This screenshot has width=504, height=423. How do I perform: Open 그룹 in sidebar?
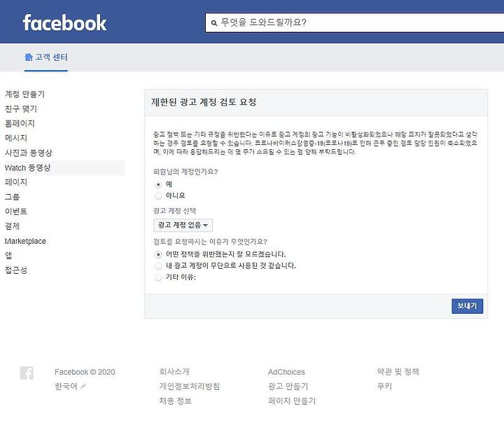pos(12,197)
